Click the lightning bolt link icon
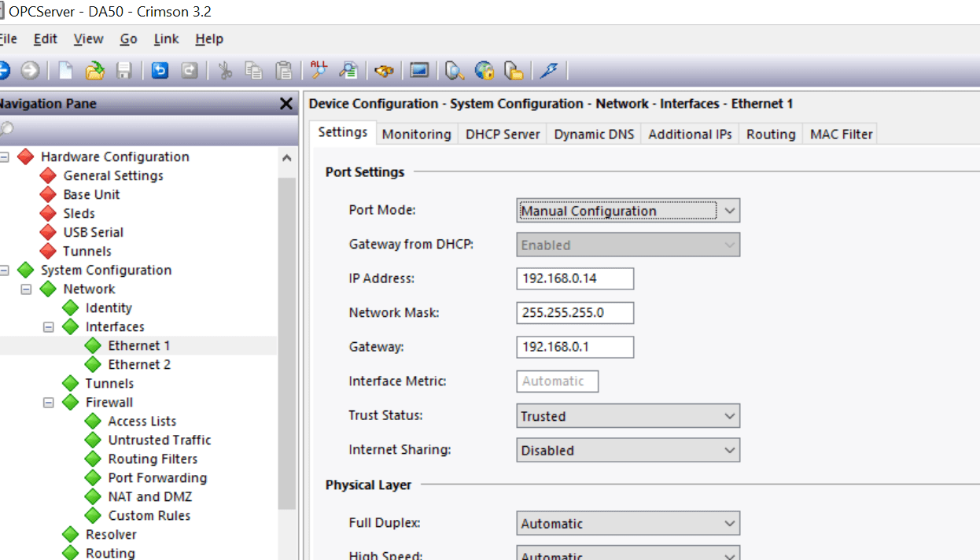This screenshot has height=560, width=980. point(549,71)
